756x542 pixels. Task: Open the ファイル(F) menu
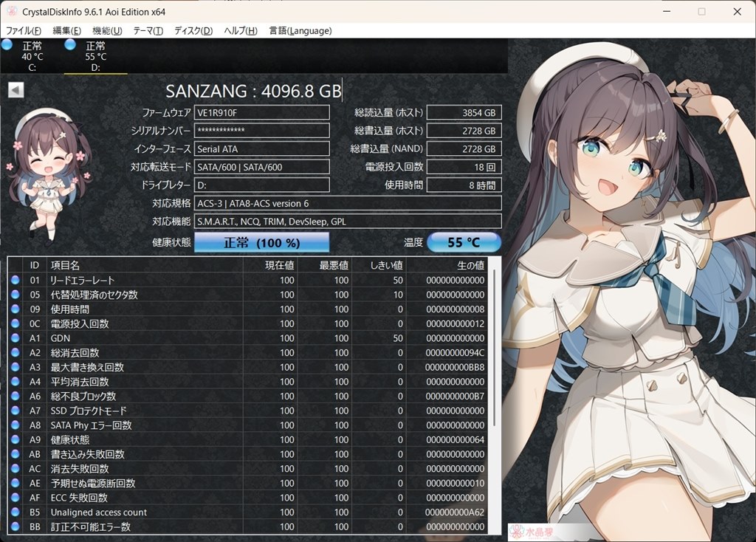point(23,30)
